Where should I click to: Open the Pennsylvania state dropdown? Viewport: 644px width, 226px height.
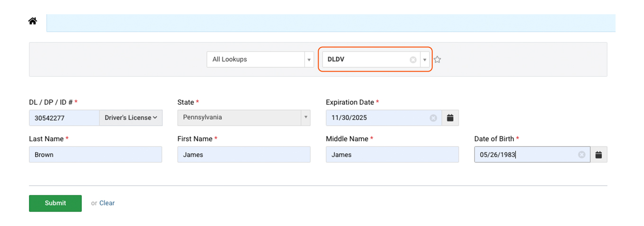click(x=244, y=118)
